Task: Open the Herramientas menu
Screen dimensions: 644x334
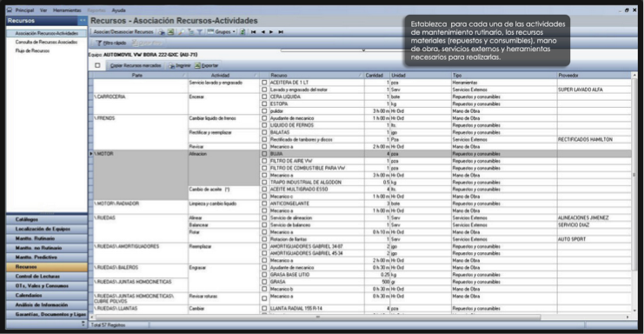Action: click(x=67, y=10)
